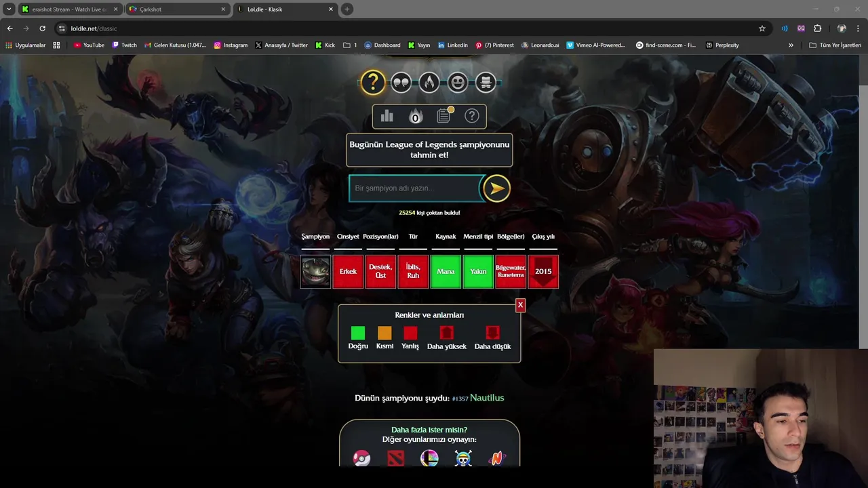Go back to the previous page

[x=9, y=28]
